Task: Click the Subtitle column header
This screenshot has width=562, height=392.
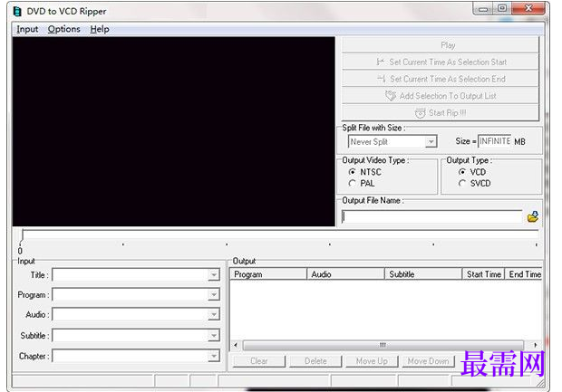Action: (x=423, y=274)
